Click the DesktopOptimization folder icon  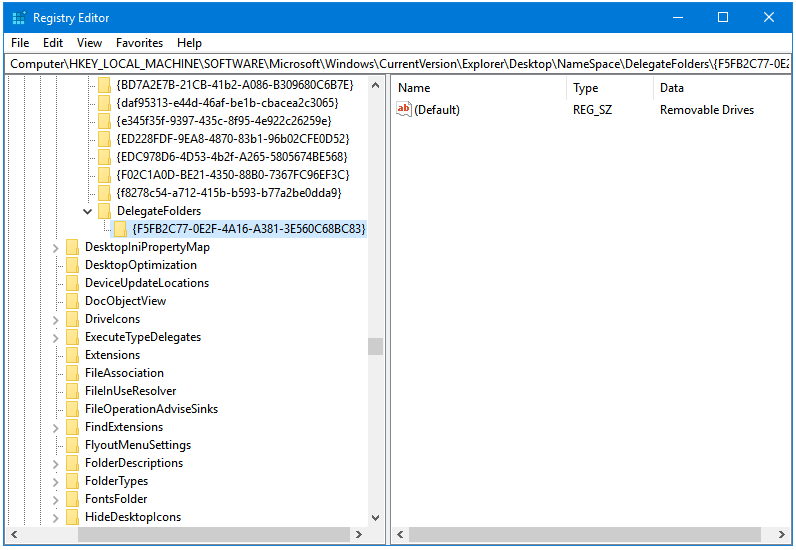tap(73, 265)
